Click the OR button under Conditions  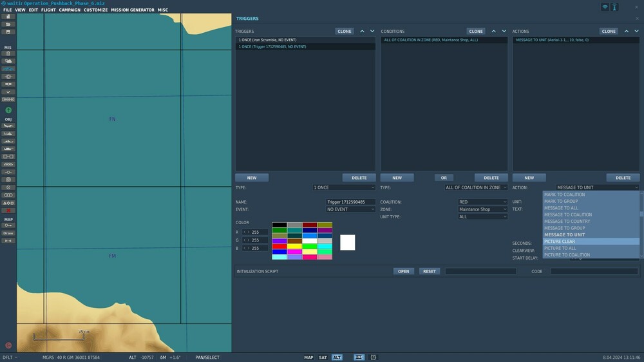(444, 178)
